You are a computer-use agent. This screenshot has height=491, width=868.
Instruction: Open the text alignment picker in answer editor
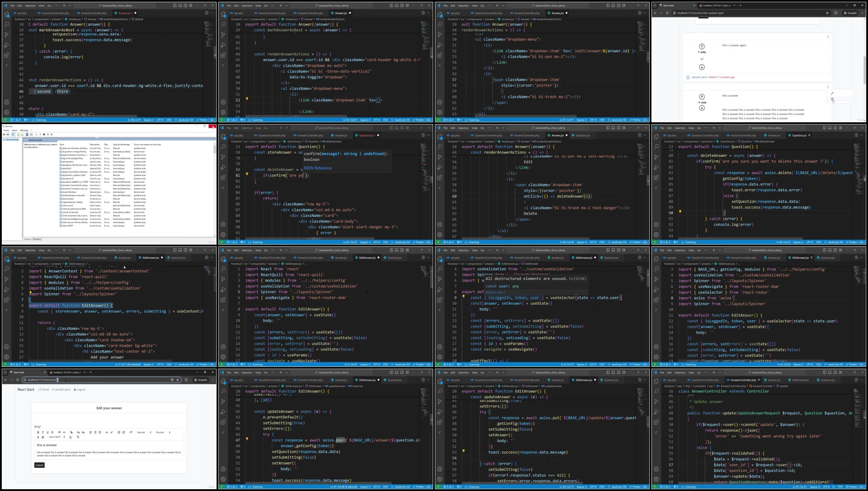pyautogui.click(x=71, y=437)
